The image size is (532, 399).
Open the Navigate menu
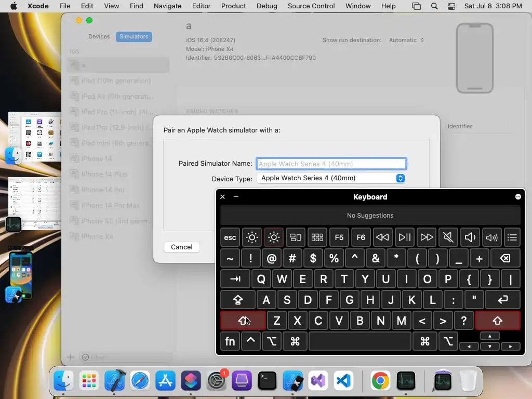click(167, 6)
